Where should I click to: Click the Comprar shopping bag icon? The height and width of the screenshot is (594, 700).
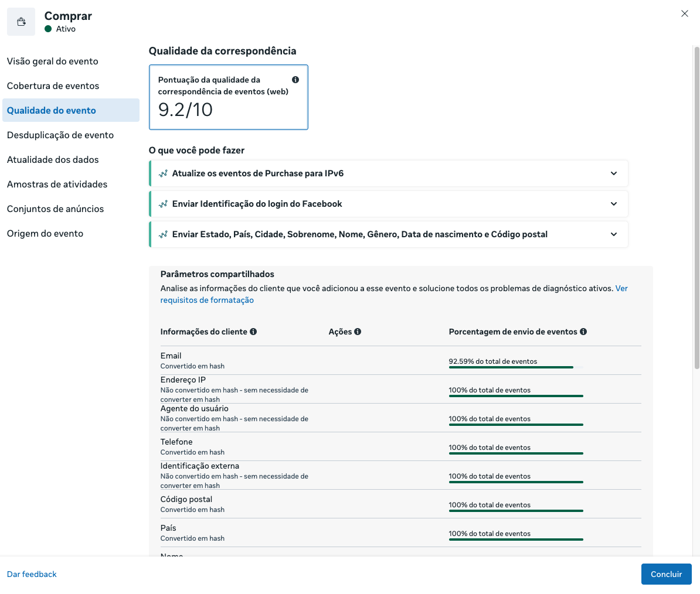pos(21,22)
